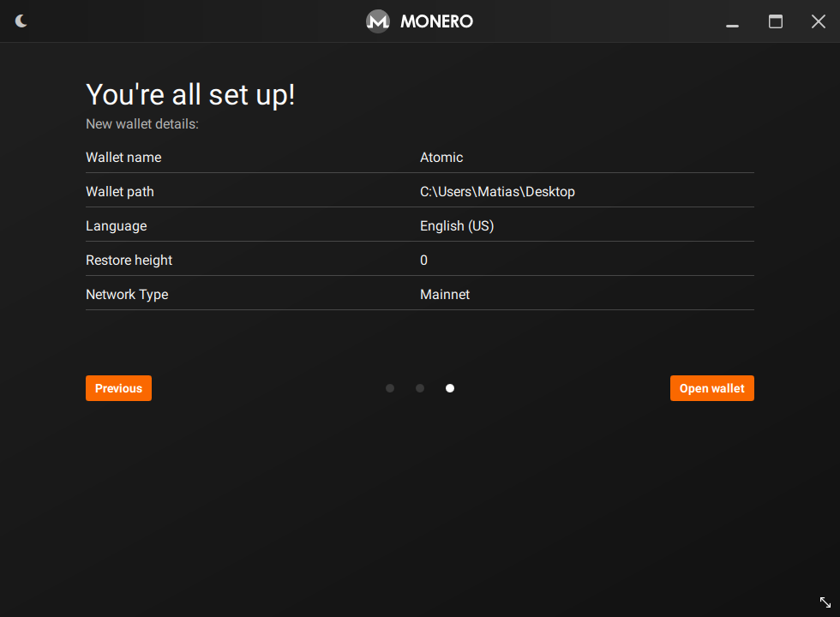Click the "You're all set up!" heading
The height and width of the screenshot is (617, 840).
[x=190, y=95]
